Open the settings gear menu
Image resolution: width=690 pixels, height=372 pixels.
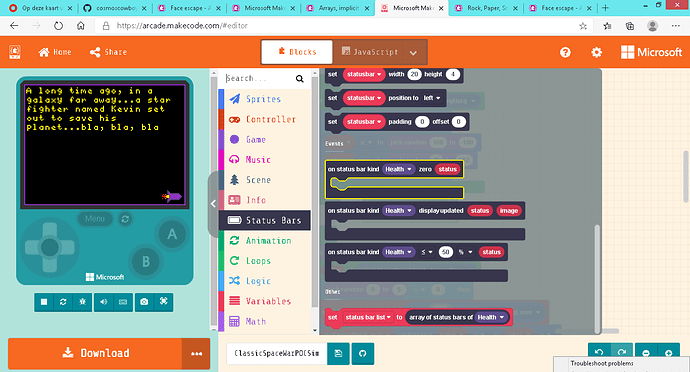click(x=596, y=52)
